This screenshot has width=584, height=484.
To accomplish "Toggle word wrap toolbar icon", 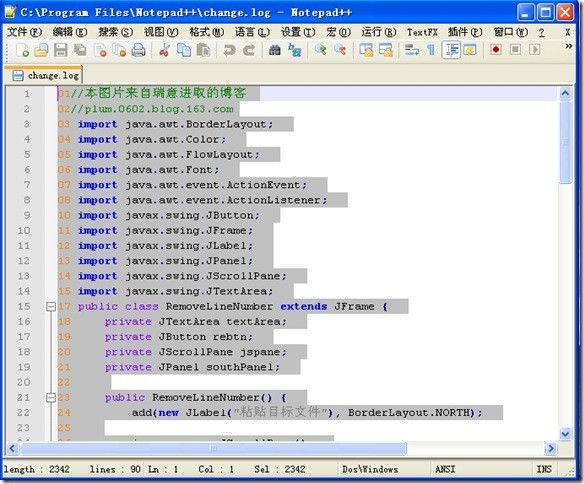I will [412, 50].
